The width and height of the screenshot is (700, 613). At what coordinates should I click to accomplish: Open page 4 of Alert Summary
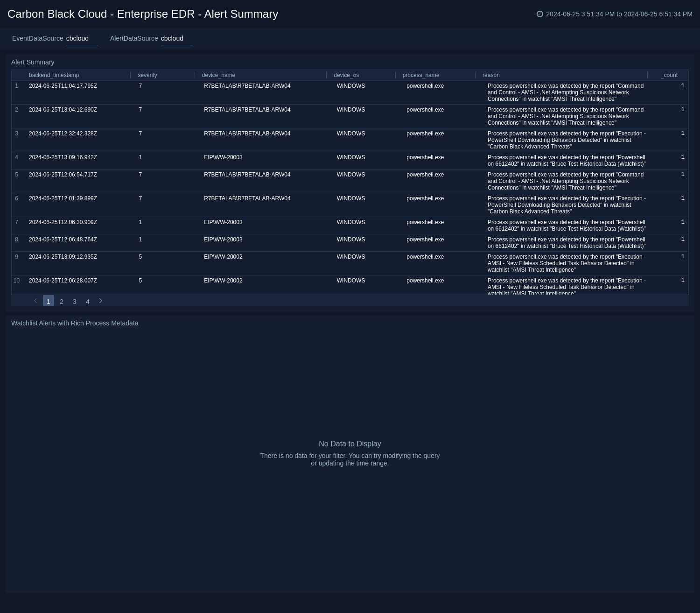[x=88, y=301]
